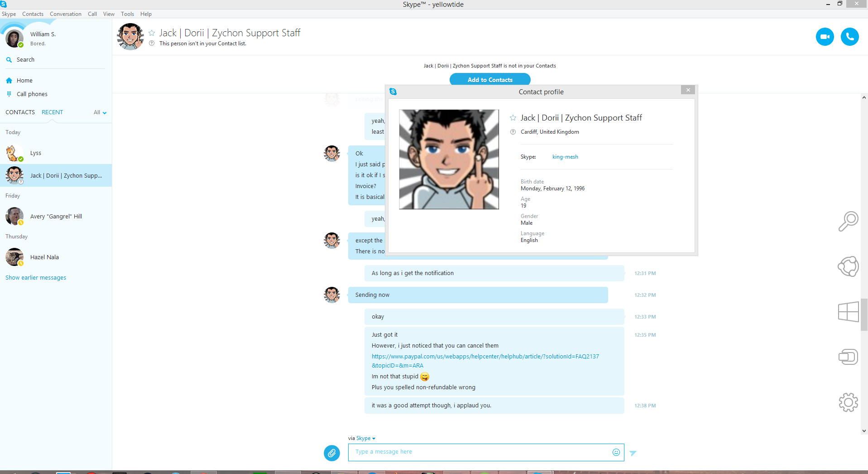Select Avery "Gangrel" Hill conversation
Screen dimensions: 868x474
[56, 217]
